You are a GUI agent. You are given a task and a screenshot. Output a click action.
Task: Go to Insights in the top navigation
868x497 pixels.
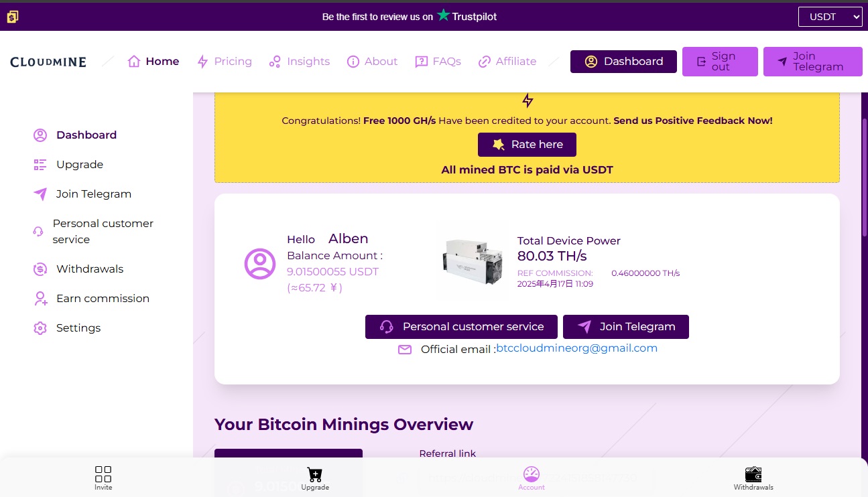tap(299, 62)
